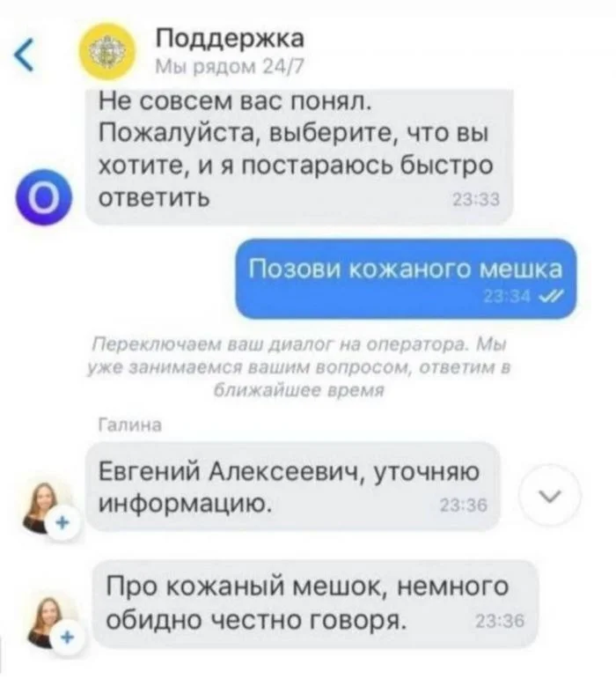616x694 pixels.
Task: Open the "Поддержка" chat title
Action: (x=231, y=38)
